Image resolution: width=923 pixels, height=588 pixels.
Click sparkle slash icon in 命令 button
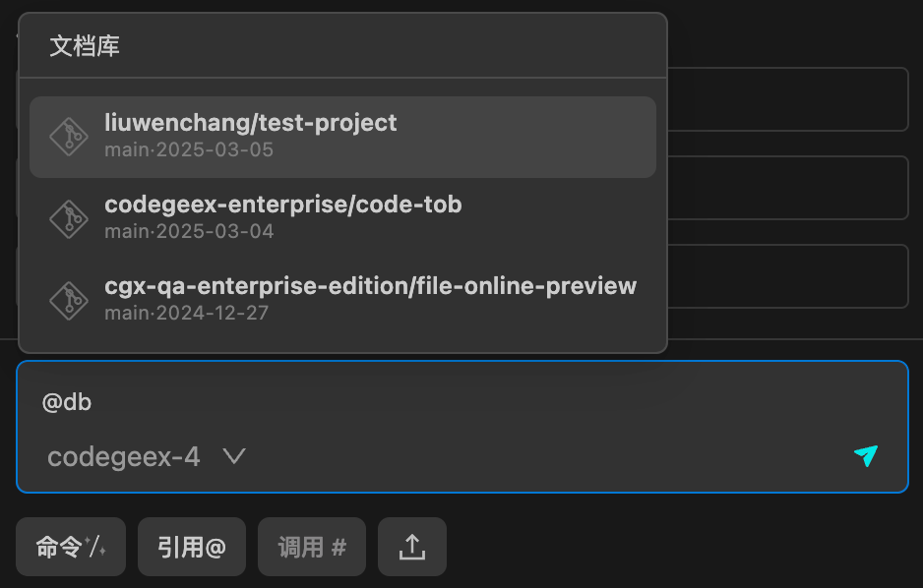pyautogui.click(x=95, y=547)
